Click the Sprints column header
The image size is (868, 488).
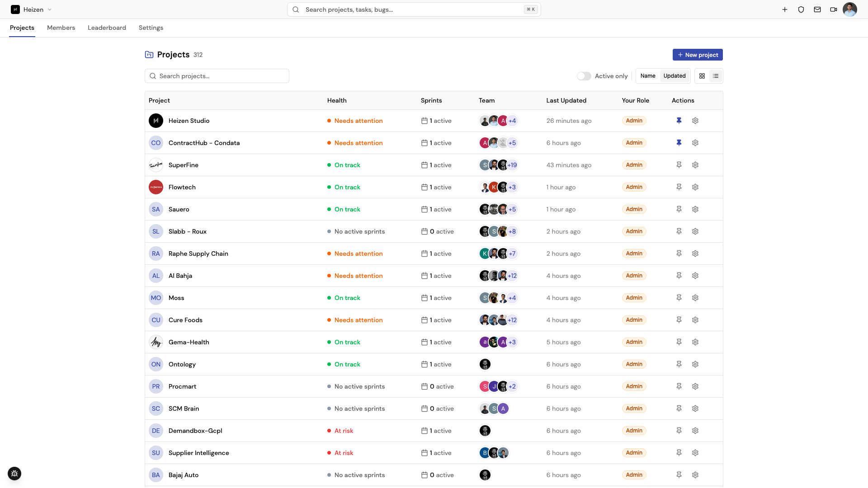point(431,100)
